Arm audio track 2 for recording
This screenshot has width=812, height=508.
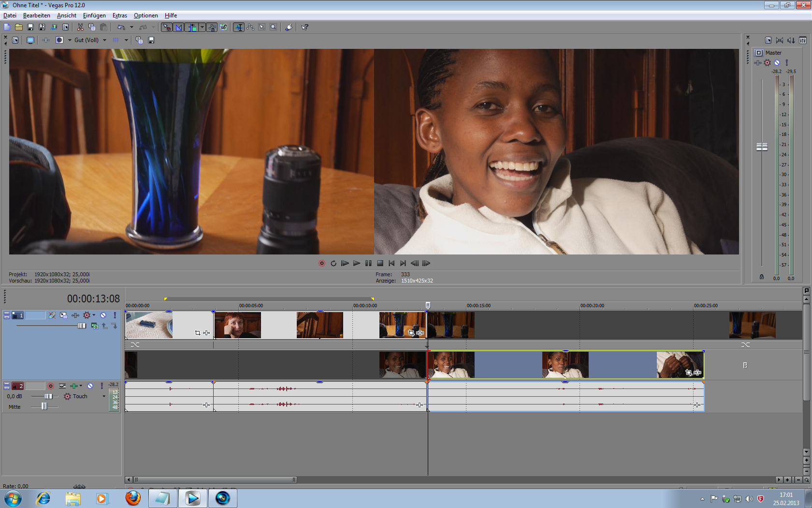[x=51, y=386]
